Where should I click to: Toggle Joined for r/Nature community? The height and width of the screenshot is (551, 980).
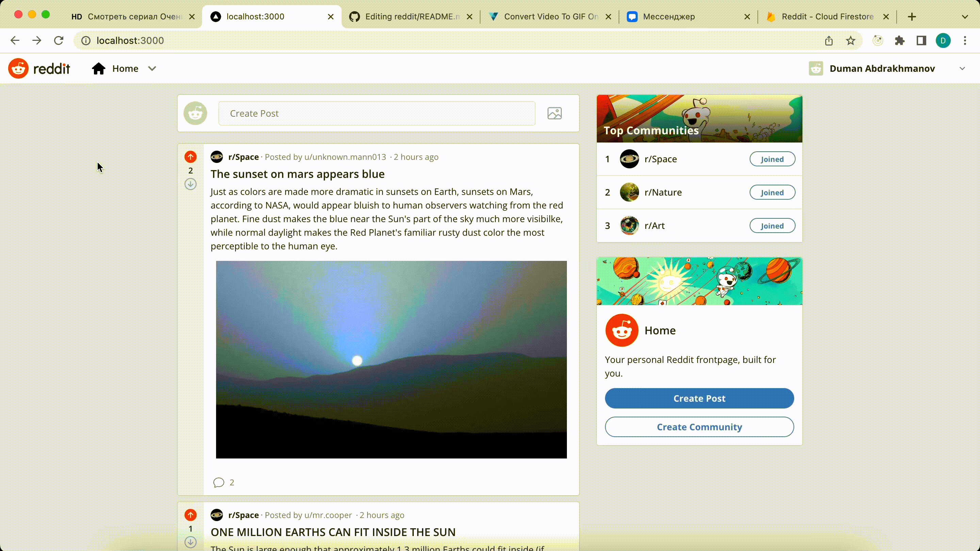tap(772, 193)
